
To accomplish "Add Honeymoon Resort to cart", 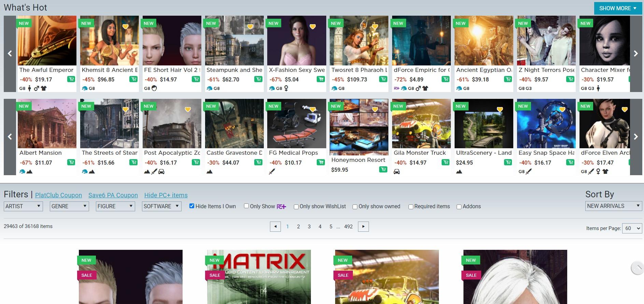I will (x=383, y=169).
